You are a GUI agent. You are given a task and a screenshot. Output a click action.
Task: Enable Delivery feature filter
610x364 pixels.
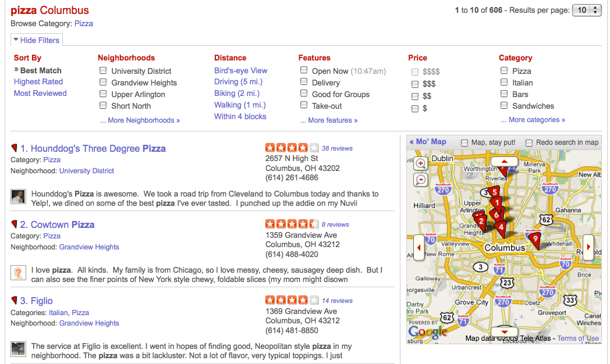tap(304, 82)
